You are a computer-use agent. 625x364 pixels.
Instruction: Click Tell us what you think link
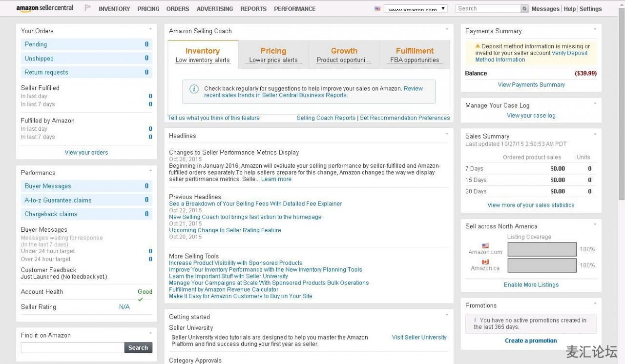[213, 118]
